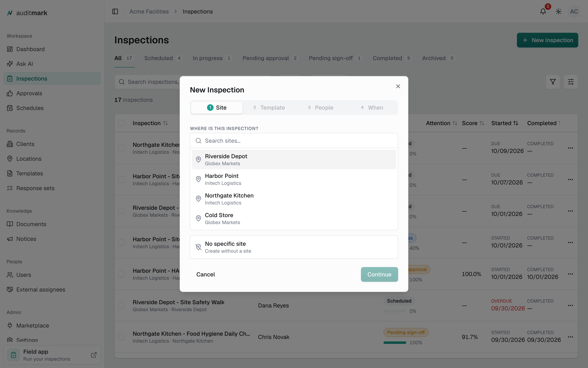The image size is (588, 368).
Task: Sort by the Started column
Action: (505, 123)
